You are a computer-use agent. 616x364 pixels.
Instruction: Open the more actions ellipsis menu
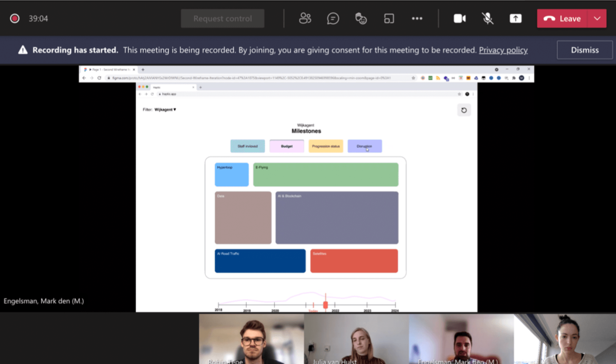point(417,19)
